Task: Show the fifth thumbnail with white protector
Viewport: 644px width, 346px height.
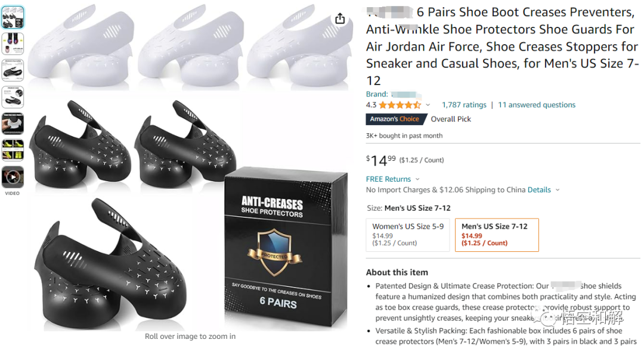Action: [x=13, y=124]
